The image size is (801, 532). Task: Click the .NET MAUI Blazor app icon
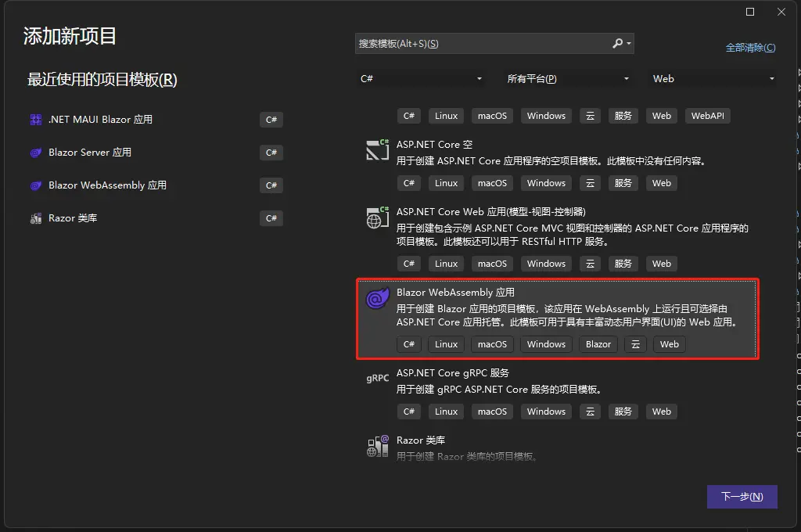[36, 120]
